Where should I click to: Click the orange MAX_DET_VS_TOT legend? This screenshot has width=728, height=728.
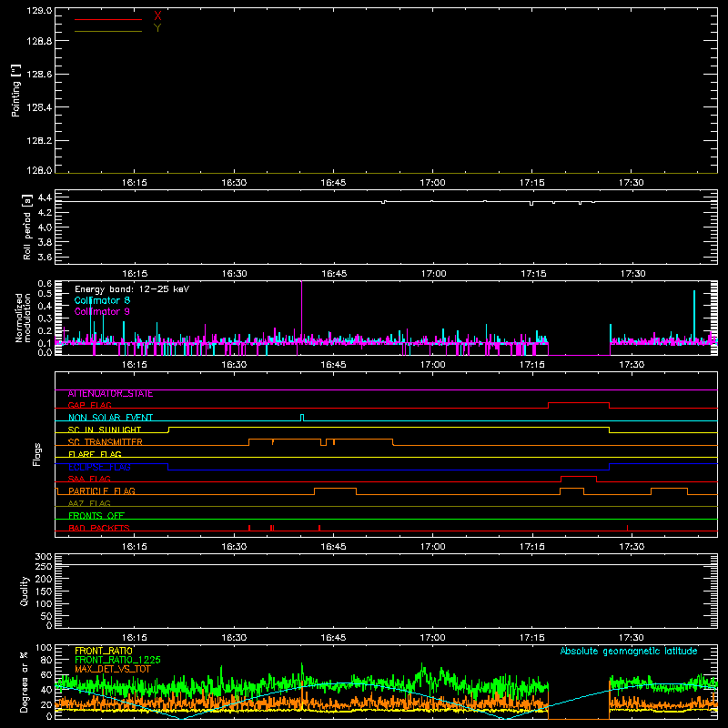[113, 670]
